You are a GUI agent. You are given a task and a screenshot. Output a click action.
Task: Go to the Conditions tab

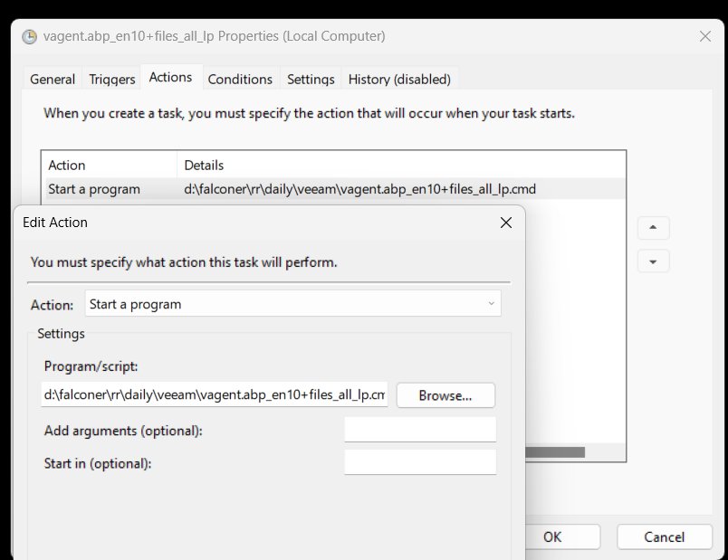click(x=240, y=80)
